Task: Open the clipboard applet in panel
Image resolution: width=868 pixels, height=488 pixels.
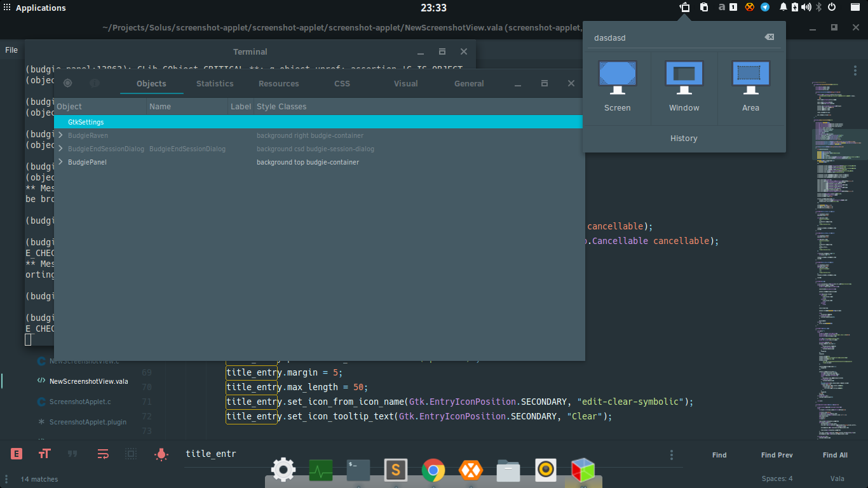Action: [704, 8]
